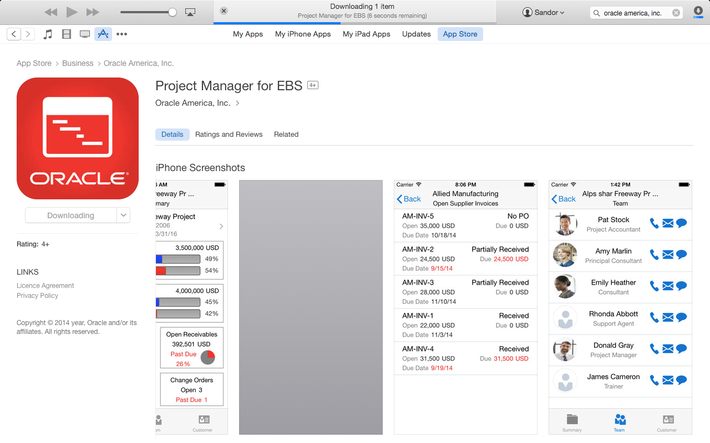Open the Sandor account menu
The width and height of the screenshot is (710, 443).
(x=543, y=12)
